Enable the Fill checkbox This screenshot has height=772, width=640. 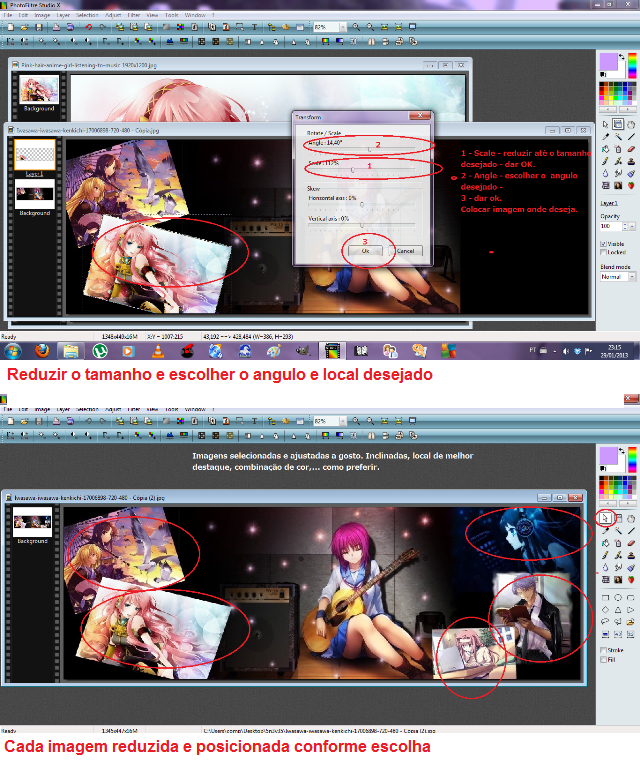603,659
